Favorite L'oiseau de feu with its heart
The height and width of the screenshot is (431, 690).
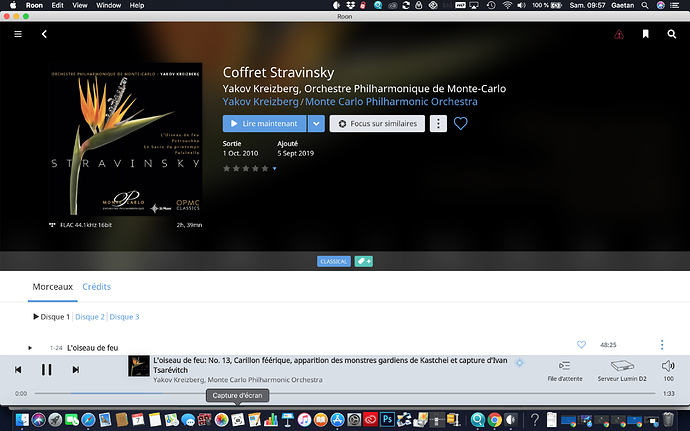click(x=581, y=345)
